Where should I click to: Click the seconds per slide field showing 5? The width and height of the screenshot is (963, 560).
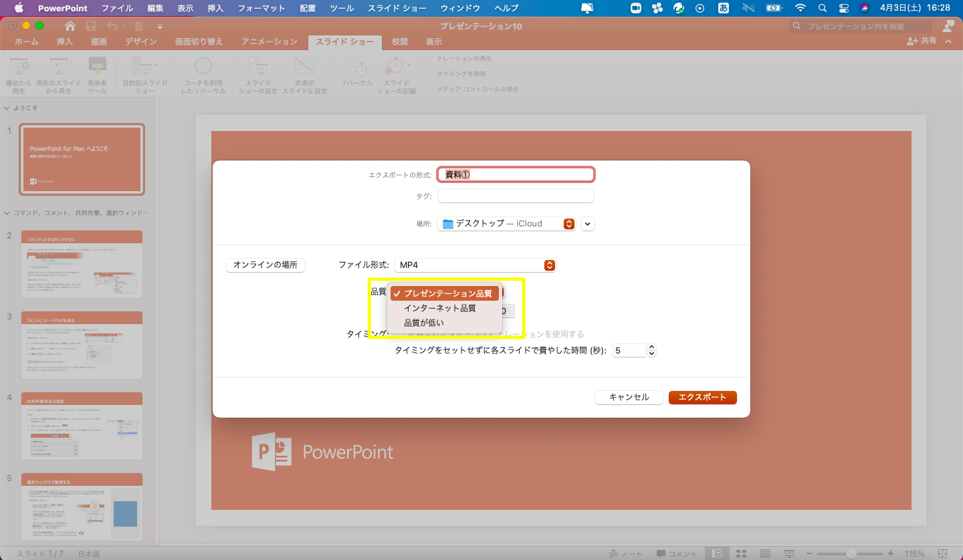(x=628, y=350)
